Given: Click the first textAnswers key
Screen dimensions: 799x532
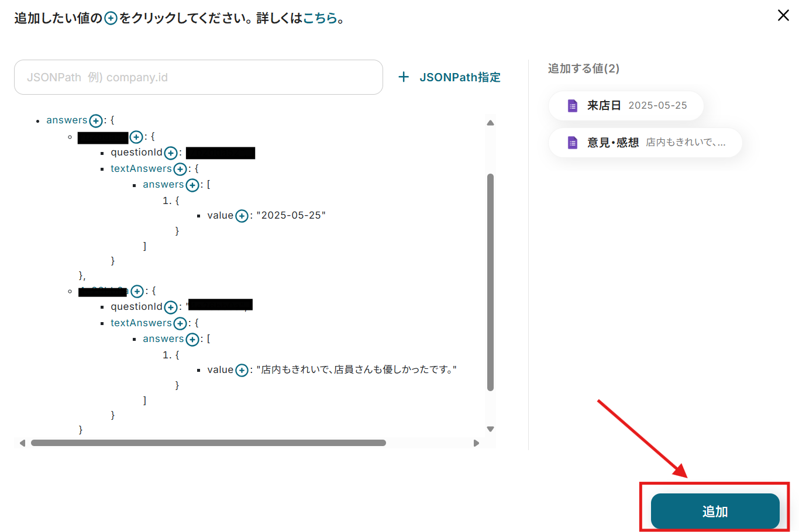Looking at the screenshot, I should (x=142, y=168).
